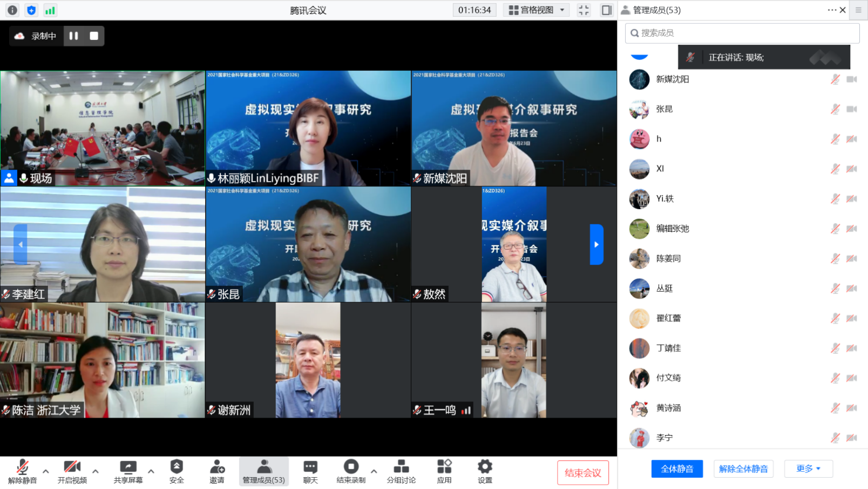
Task: Expand audio options arrow beside 解除静音
Action: 46,471
